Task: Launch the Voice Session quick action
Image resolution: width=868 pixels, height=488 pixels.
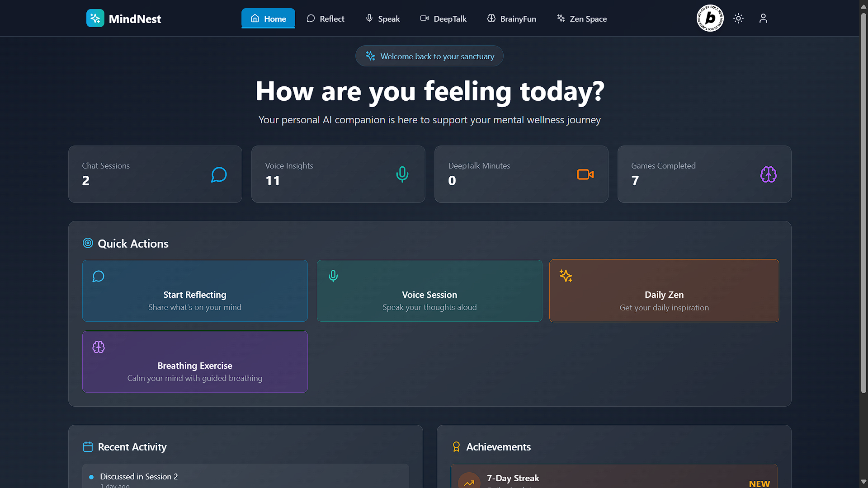Action: pyautogui.click(x=429, y=291)
